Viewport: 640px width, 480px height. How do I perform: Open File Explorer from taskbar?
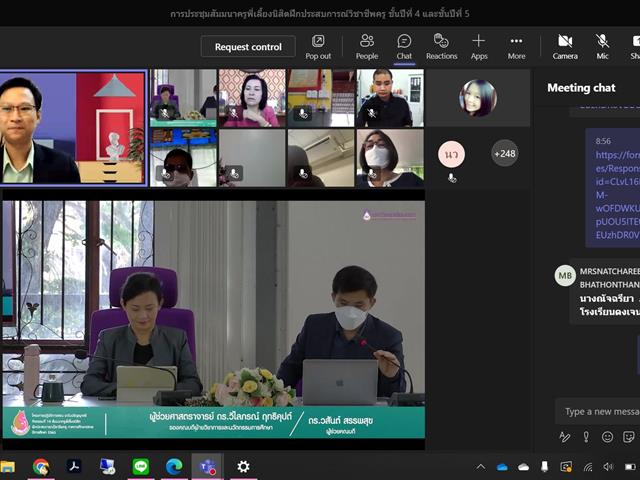pos(7,466)
